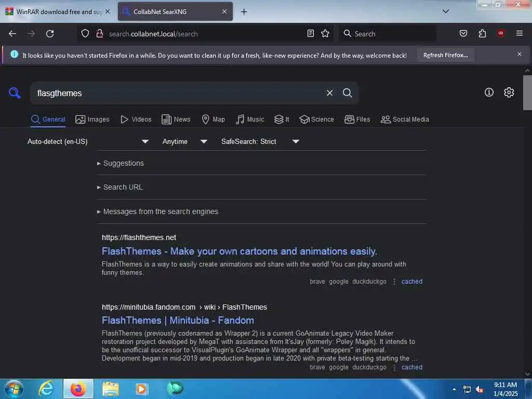Screen dimensions: 532x399
Task: Click the Refresh Firefox button
Action: [445, 55]
